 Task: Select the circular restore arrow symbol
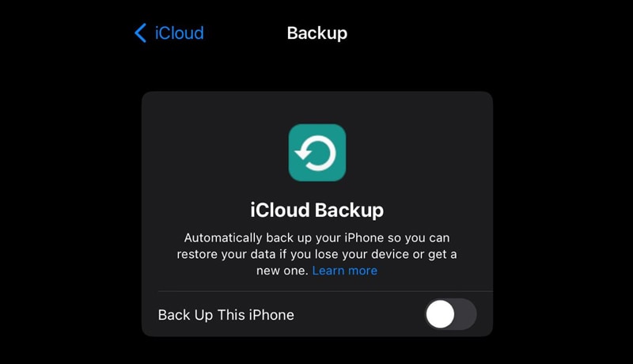pyautogui.click(x=316, y=153)
